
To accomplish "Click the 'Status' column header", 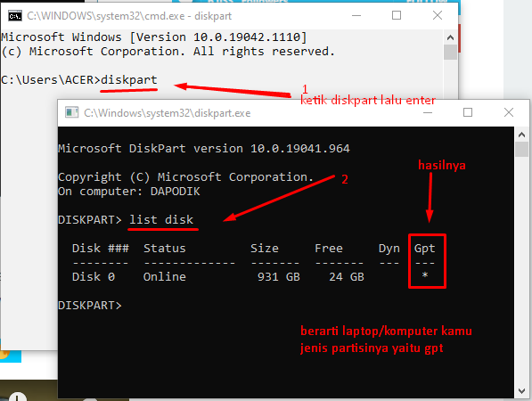I will click(x=165, y=249).
